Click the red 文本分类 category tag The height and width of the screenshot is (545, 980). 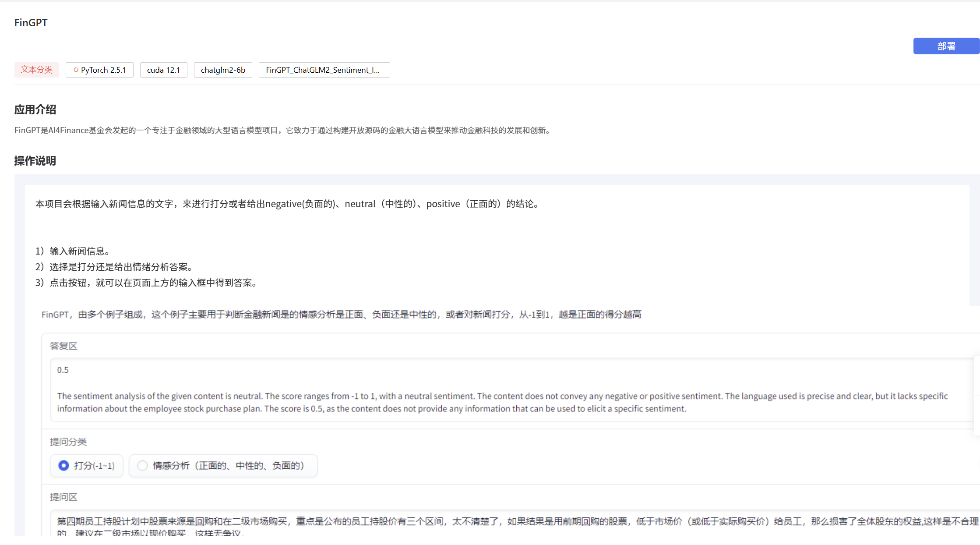click(x=37, y=70)
